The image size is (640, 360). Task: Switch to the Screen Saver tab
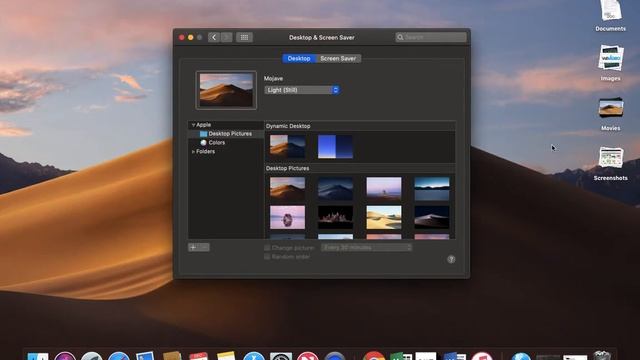click(x=338, y=58)
